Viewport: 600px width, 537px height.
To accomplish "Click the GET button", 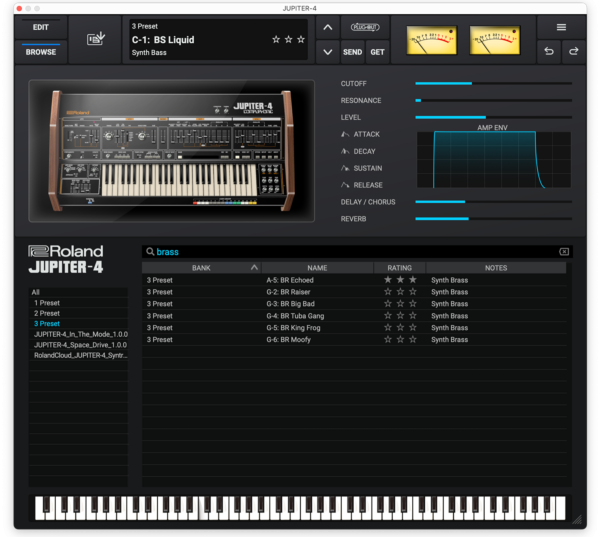I will click(x=377, y=52).
